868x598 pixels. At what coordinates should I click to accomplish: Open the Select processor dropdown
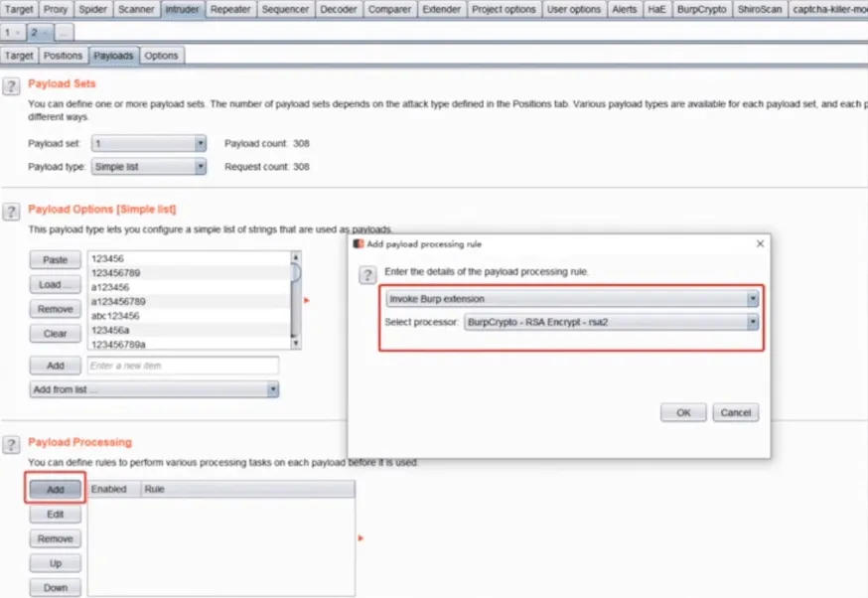tap(611, 322)
